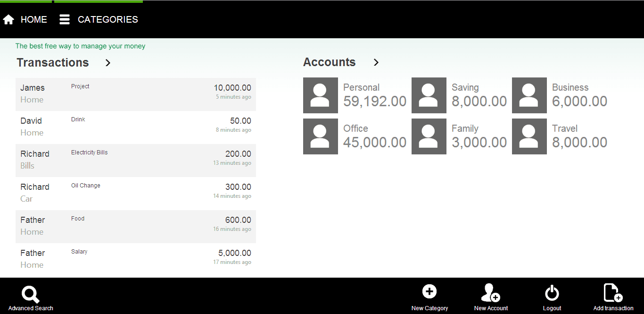Click the New Category label
Screen dimensions: 644x314
(x=429, y=308)
